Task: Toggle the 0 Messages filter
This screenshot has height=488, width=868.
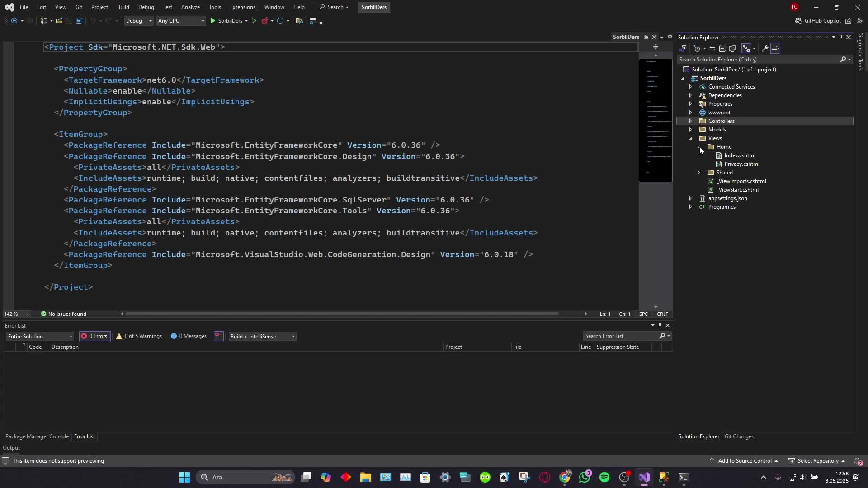Action: [x=189, y=336]
